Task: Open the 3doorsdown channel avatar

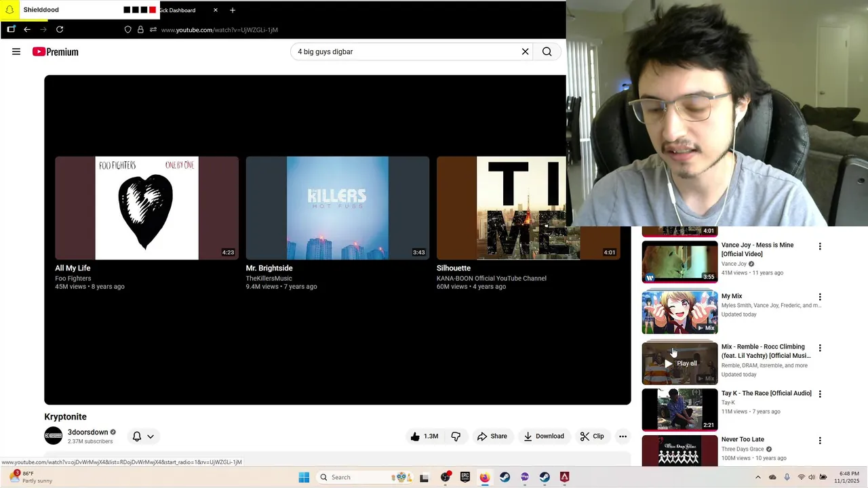Action: [x=53, y=436]
